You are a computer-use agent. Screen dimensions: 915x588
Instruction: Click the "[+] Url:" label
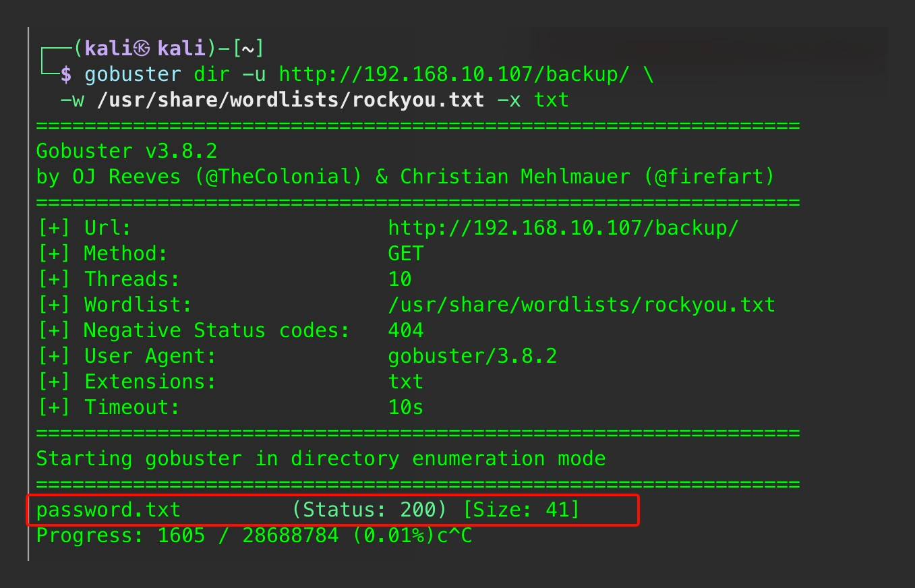[x=84, y=228]
